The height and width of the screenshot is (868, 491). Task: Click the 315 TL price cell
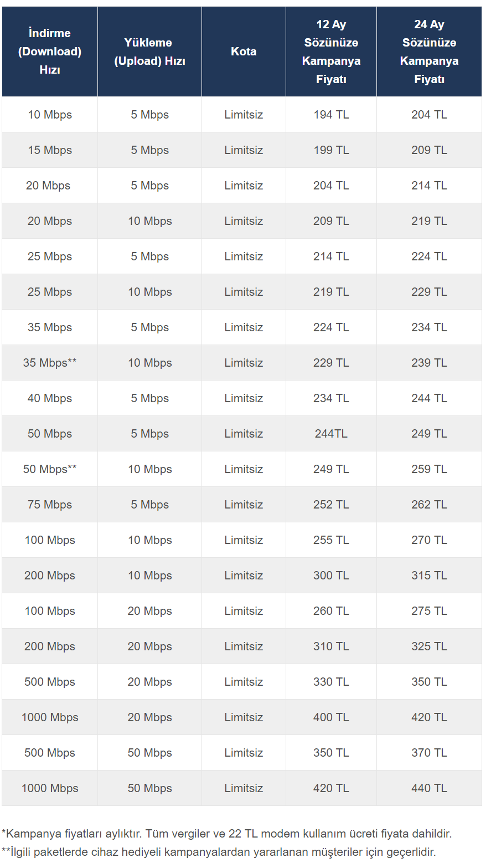[429, 576]
